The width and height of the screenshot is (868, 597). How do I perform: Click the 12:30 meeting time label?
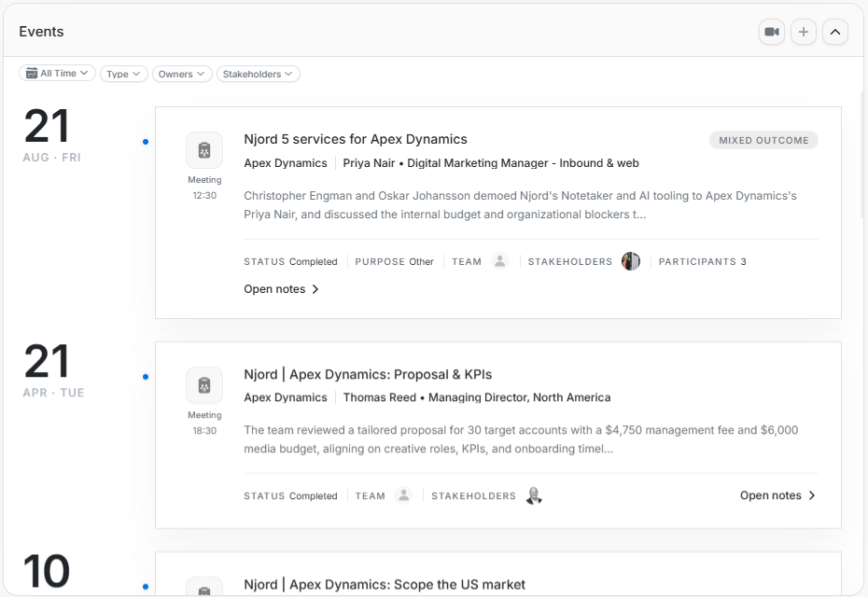click(204, 195)
